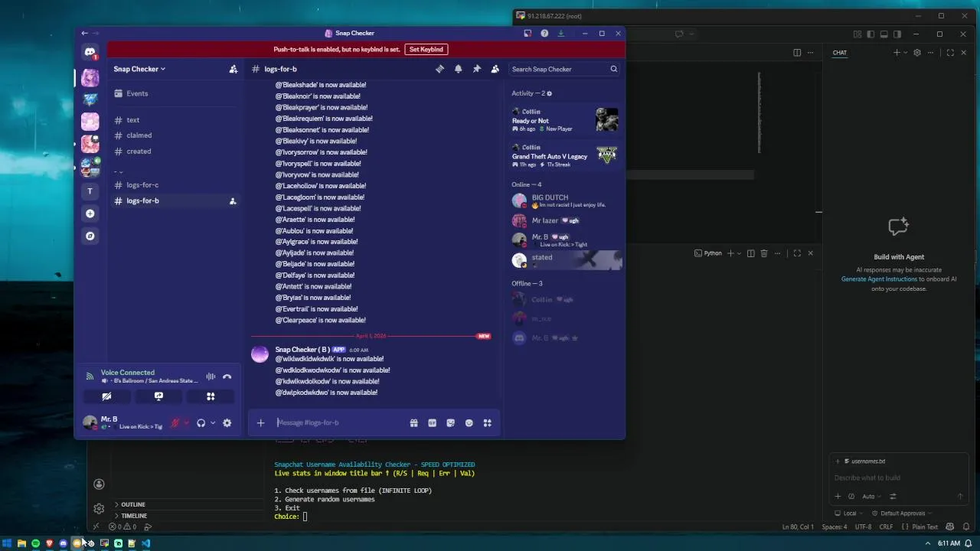The height and width of the screenshot is (551, 980).
Task: Click Generate Agent Instructions link
Action: click(879, 279)
